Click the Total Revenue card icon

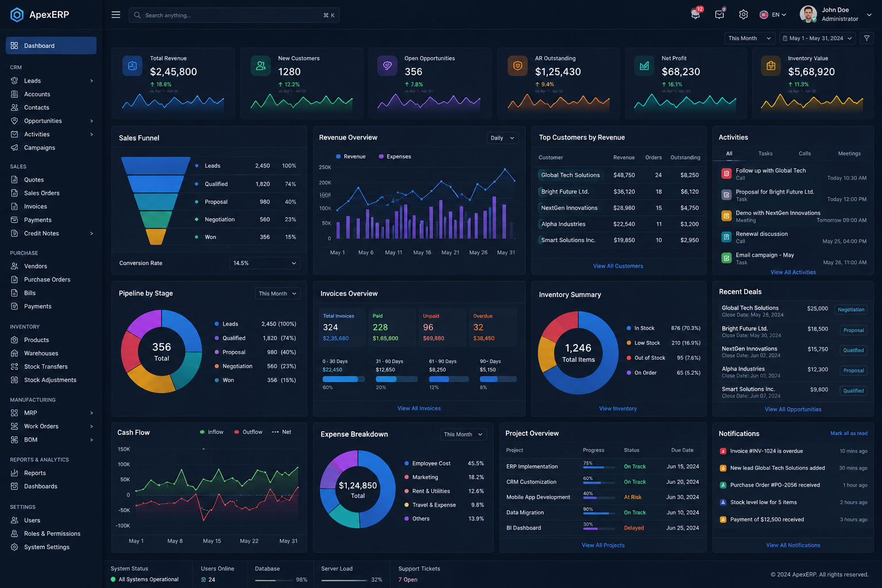[132, 66]
